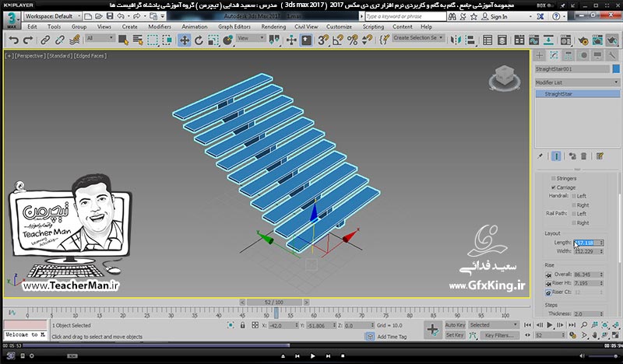Click Overall rise spinner arrows
623x364 pixels.
(601, 275)
